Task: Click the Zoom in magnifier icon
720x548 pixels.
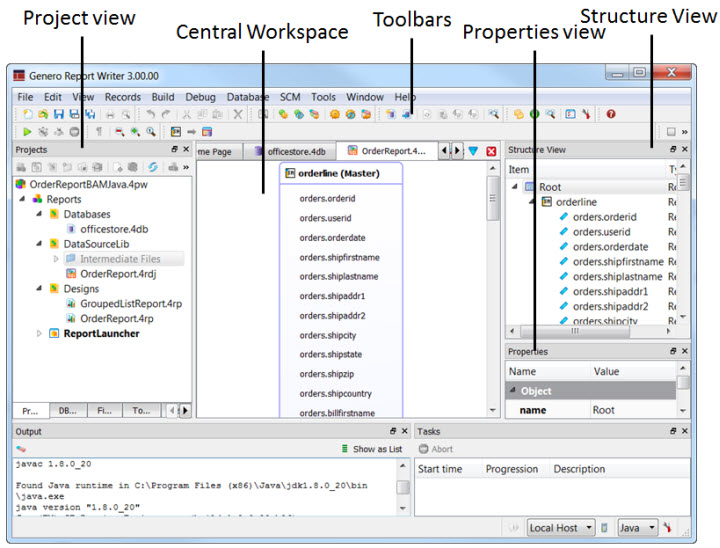Action: (135, 132)
